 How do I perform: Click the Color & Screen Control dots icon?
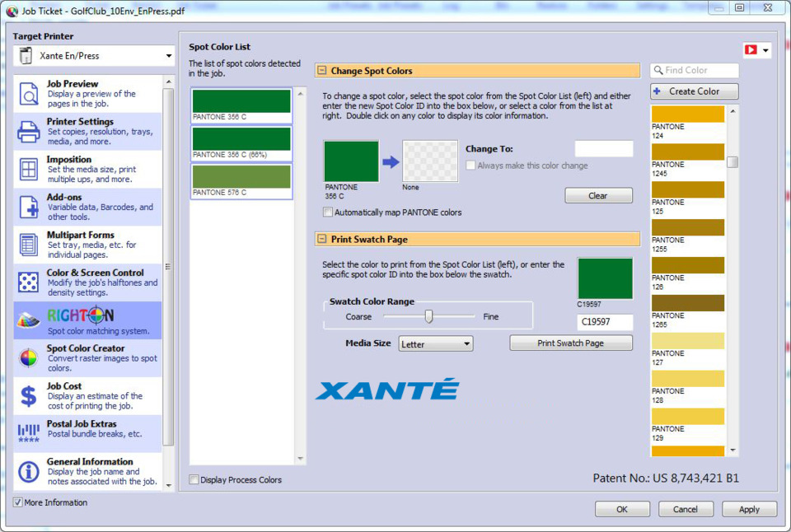point(28,282)
